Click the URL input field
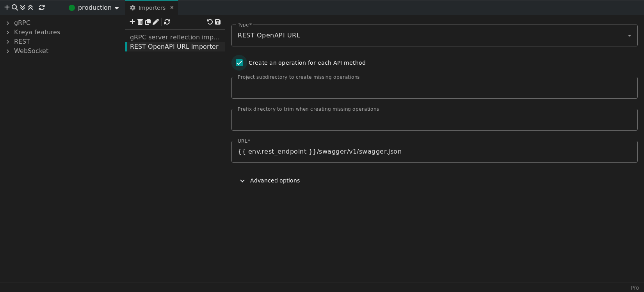Image resolution: width=644 pixels, height=292 pixels. pos(434,152)
